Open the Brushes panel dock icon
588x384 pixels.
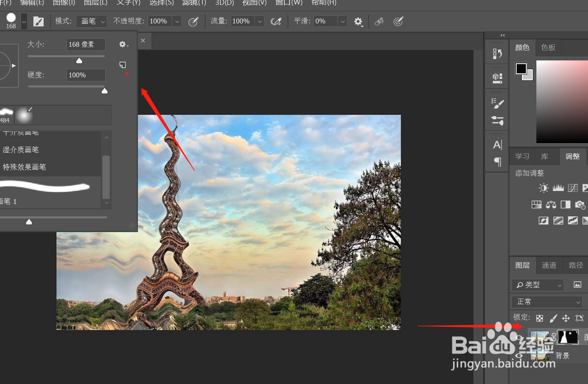tap(497, 120)
